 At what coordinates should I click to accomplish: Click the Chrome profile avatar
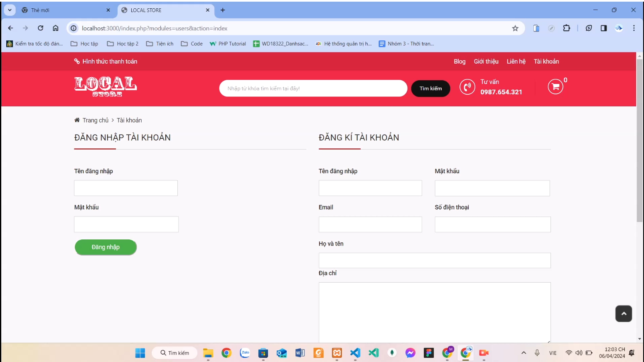tap(619, 28)
